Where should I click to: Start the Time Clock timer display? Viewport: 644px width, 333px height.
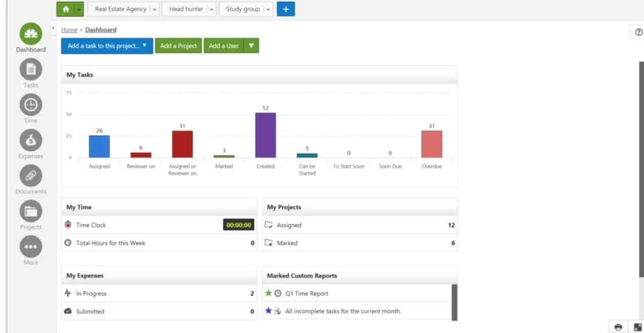pyautogui.click(x=238, y=225)
